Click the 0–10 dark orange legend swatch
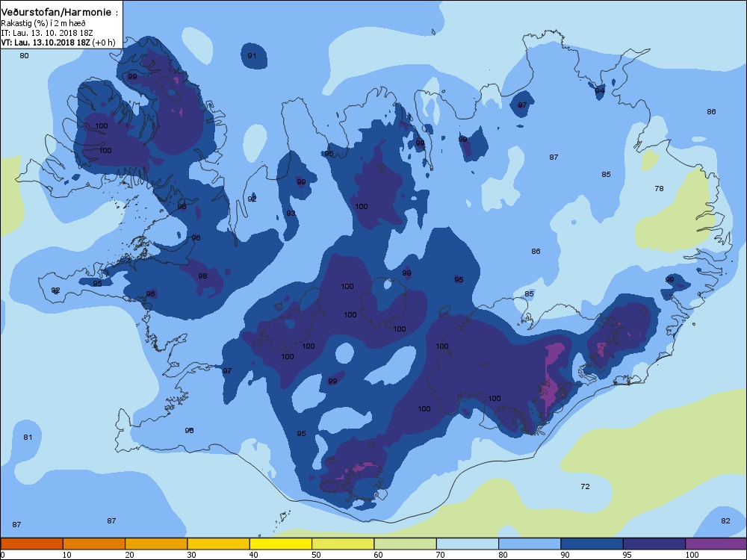 31,544
